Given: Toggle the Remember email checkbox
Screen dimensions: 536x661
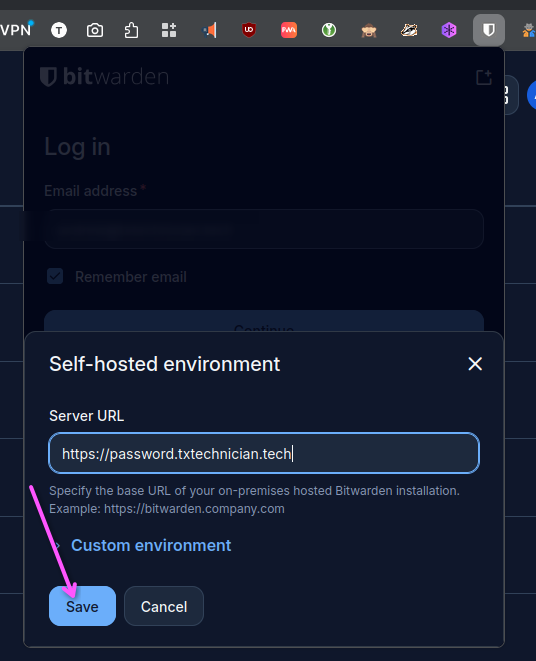Looking at the screenshot, I should pyautogui.click(x=55, y=277).
